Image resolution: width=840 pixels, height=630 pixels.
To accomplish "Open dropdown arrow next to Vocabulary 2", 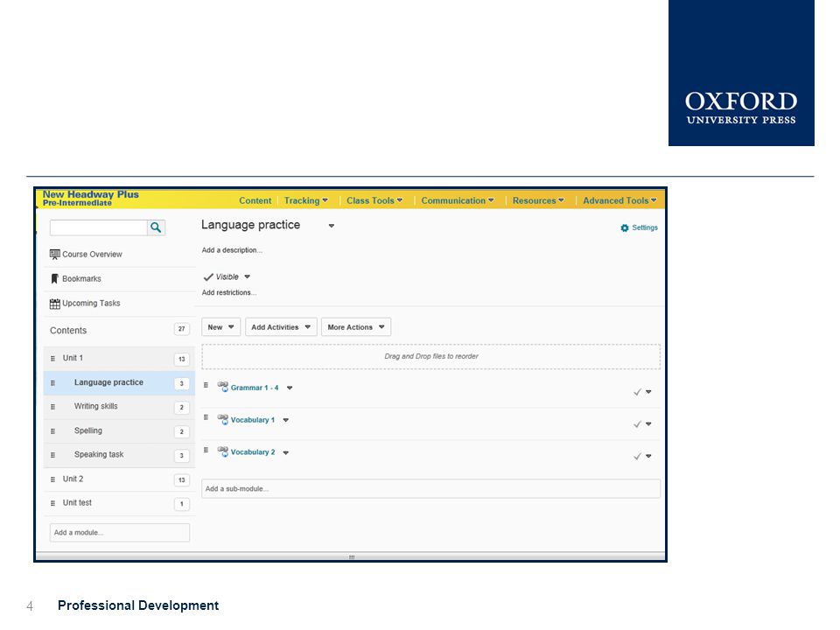I will point(286,452).
